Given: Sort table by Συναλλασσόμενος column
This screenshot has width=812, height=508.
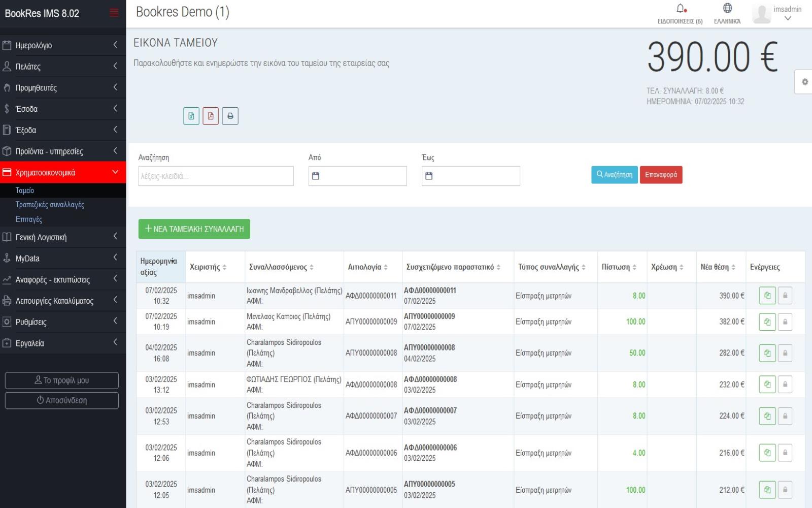Looking at the screenshot, I should tap(294, 267).
